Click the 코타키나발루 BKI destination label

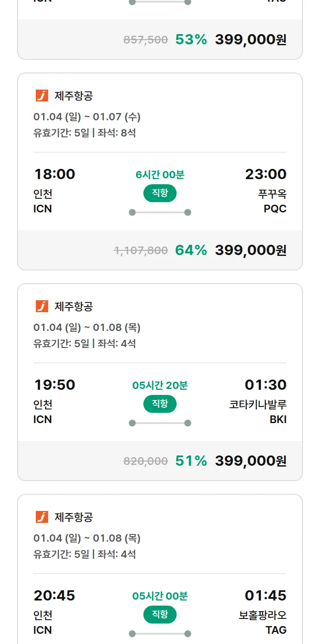pos(258,412)
